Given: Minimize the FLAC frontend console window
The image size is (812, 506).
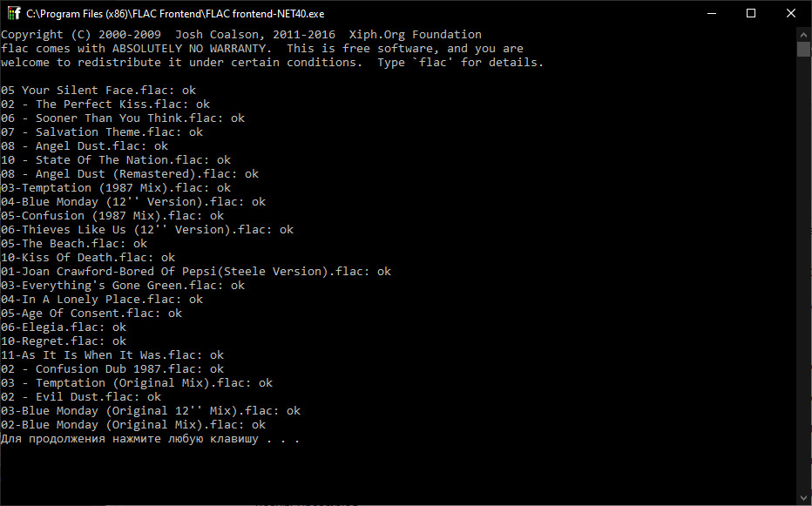Looking at the screenshot, I should 711,13.
